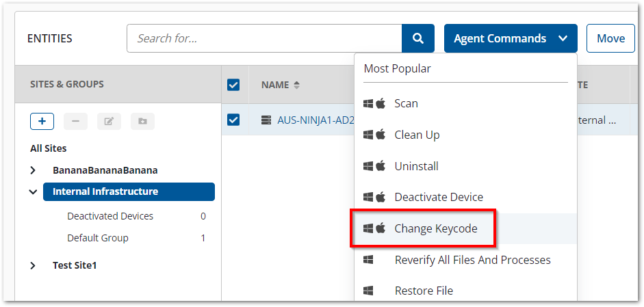The height and width of the screenshot is (307, 644).
Task: Click the NAME column sort arrows
Action: [296, 85]
